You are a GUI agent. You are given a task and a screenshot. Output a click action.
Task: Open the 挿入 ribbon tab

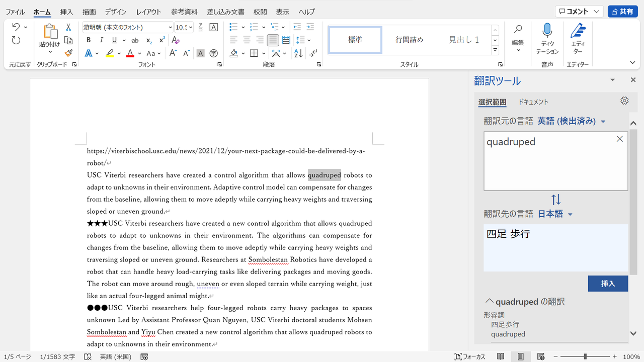point(66,12)
